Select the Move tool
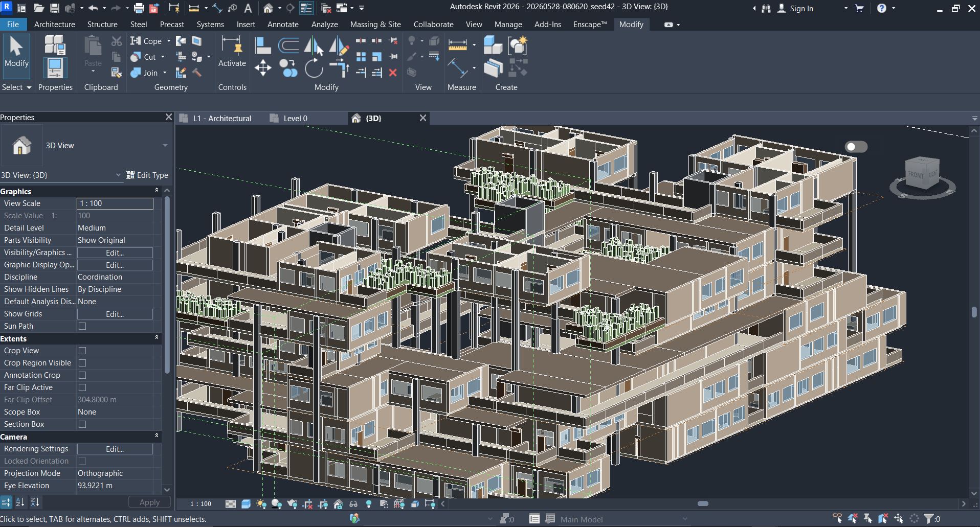This screenshot has width=980, height=527. (263, 68)
